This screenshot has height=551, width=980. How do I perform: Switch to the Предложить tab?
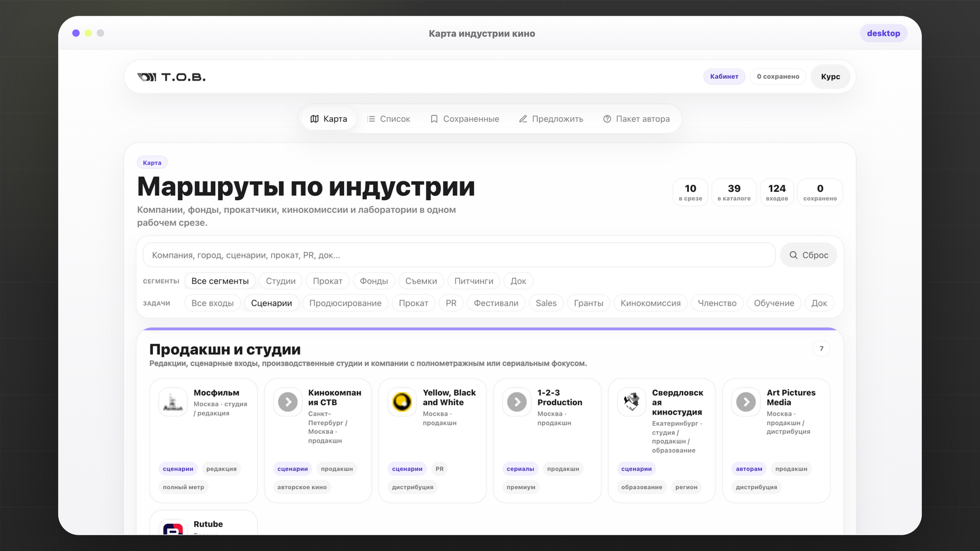551,119
